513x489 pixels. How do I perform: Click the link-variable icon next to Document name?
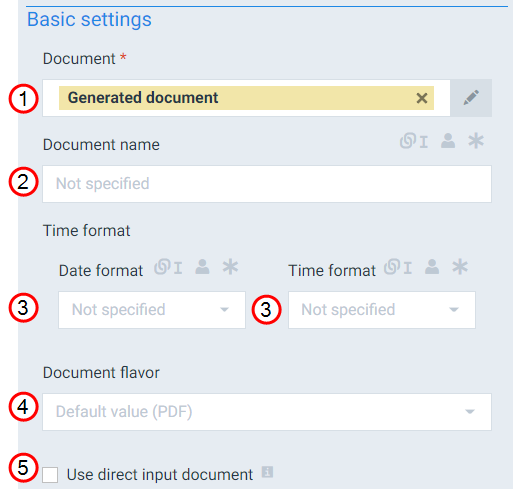click(x=414, y=141)
